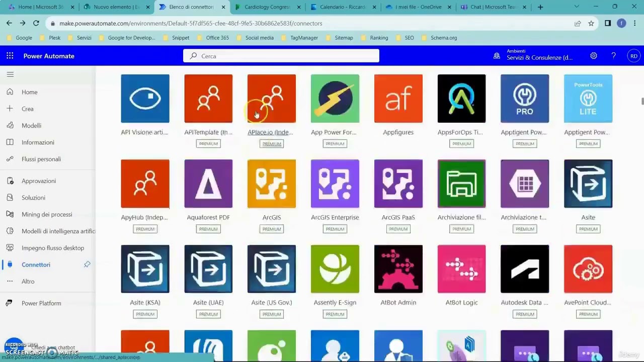Image resolution: width=644 pixels, height=362 pixels.
Task: Open the API Visione artificiale connector
Action: [x=145, y=99]
